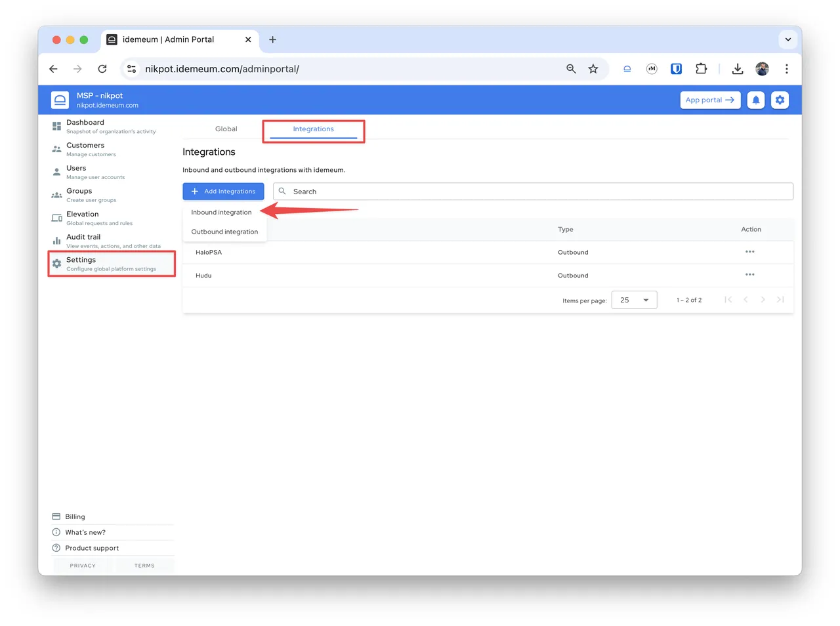Open the Chrome profile avatar
The width and height of the screenshot is (840, 626).
(x=762, y=69)
